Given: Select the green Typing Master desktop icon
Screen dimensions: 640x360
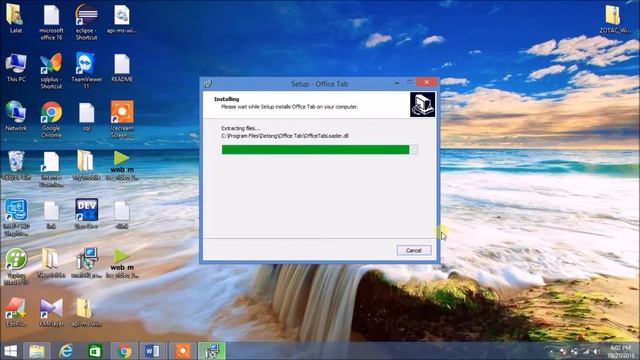Looking at the screenshot, I should click(x=16, y=266).
